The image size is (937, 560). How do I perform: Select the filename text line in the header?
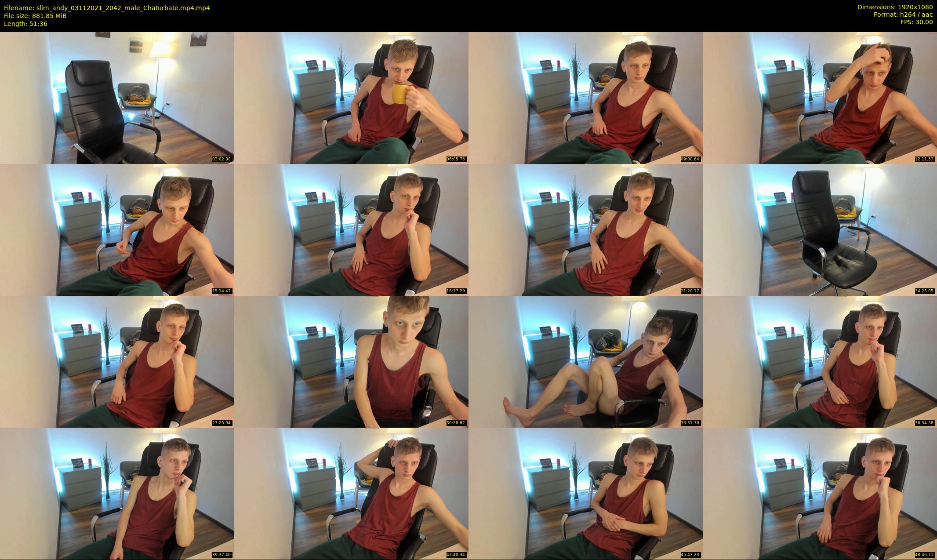pyautogui.click(x=107, y=8)
